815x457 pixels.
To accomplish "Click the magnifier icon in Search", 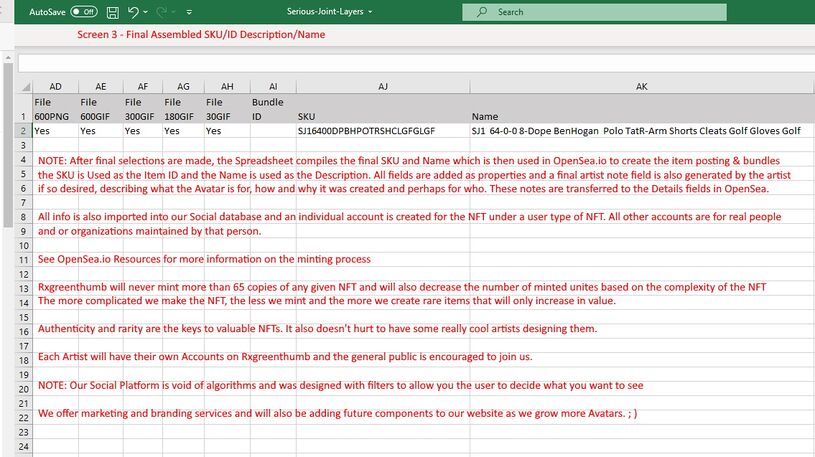I will (x=482, y=11).
